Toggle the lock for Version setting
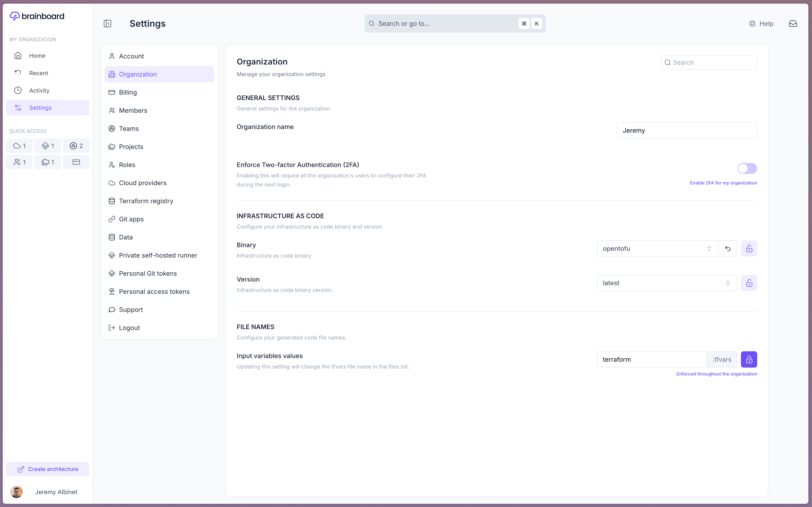This screenshot has height=507, width=812. click(x=749, y=283)
